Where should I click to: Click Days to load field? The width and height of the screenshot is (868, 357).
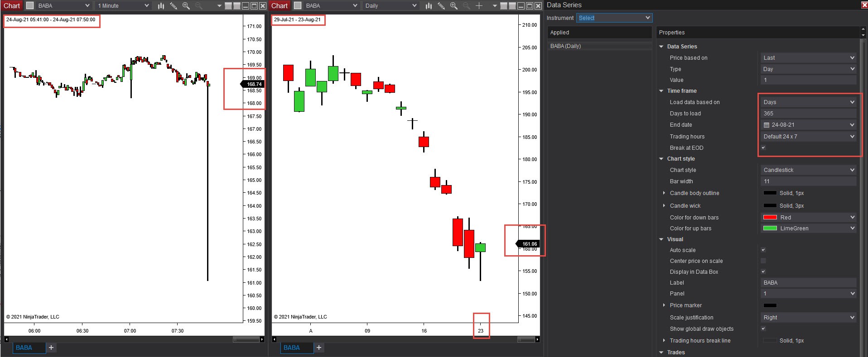pos(808,114)
